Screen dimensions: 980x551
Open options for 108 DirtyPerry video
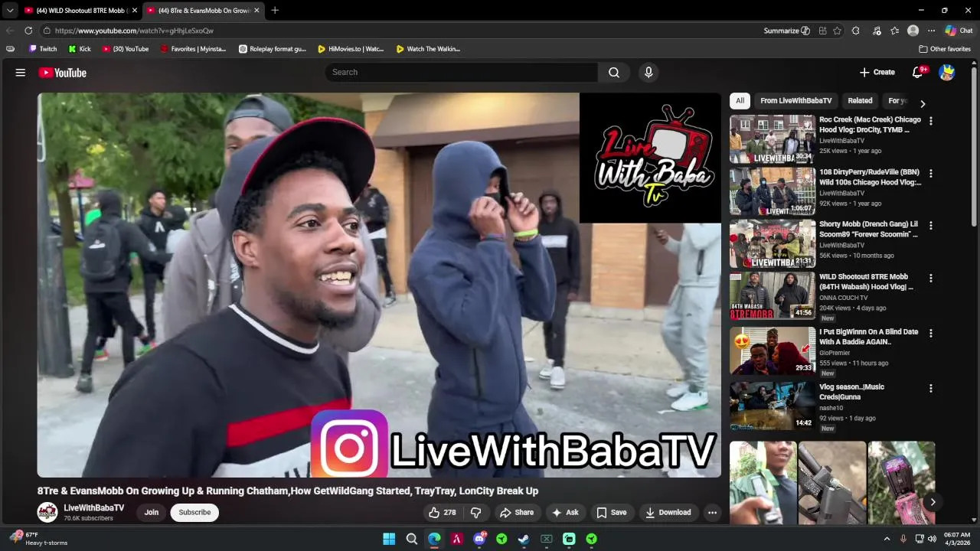coord(931,173)
